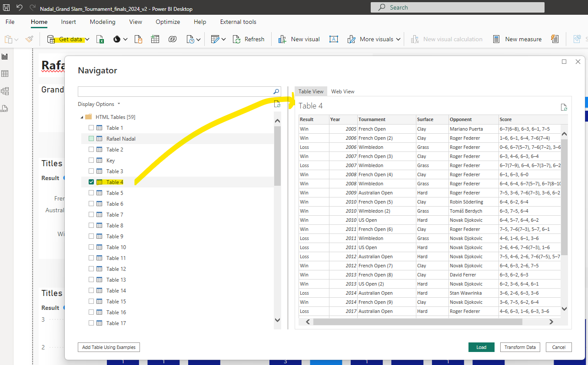This screenshot has width=588, height=365.
Task: Open the Recent sources dropdown arrow
Action: click(x=199, y=39)
